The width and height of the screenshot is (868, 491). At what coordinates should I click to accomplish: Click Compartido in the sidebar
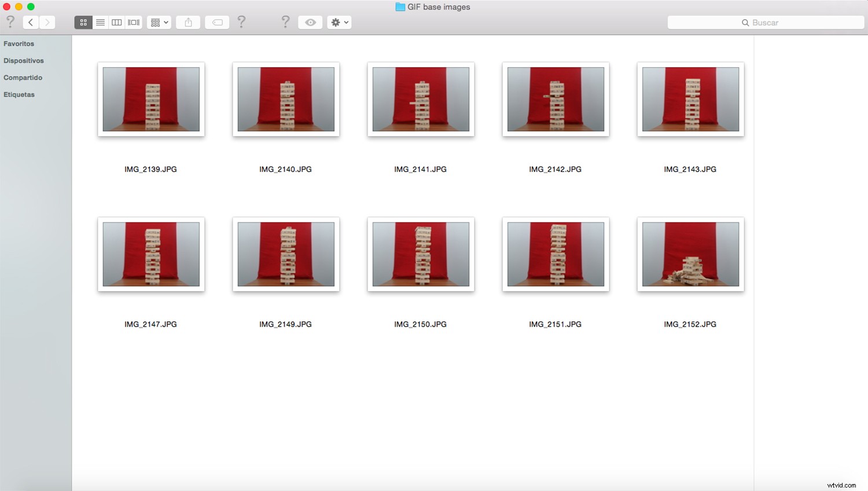click(x=23, y=77)
